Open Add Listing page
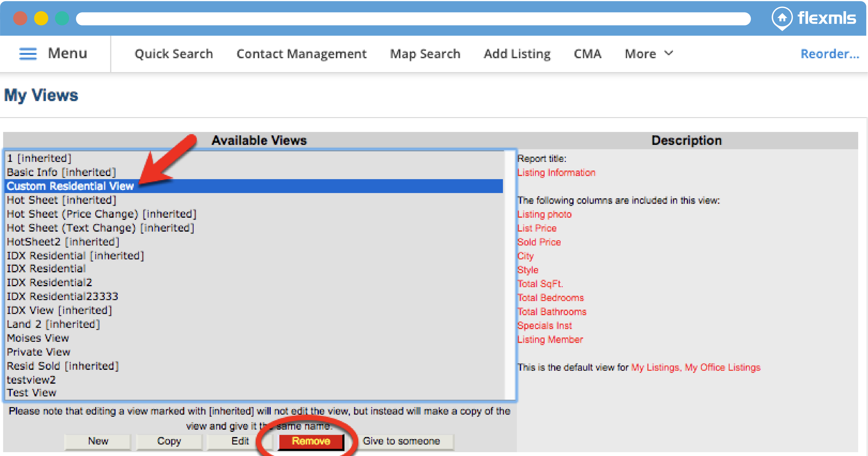 517,54
